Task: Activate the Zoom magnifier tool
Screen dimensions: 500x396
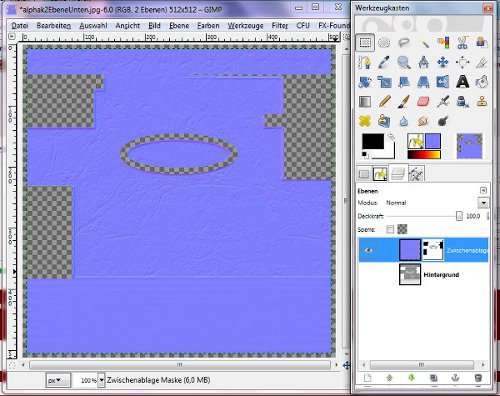Action: tap(404, 62)
